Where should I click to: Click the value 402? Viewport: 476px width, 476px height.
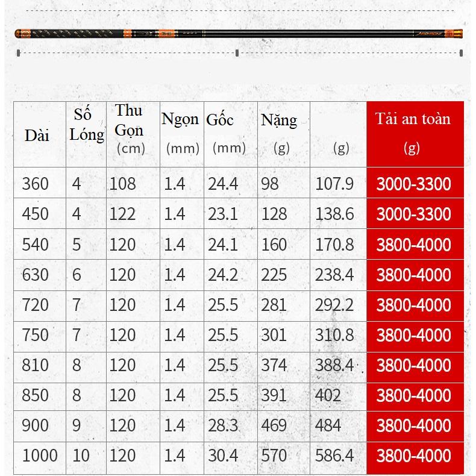pos(328,395)
